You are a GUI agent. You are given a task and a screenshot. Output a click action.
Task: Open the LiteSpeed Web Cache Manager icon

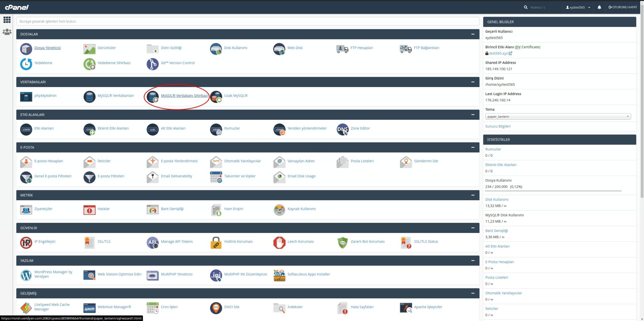(26, 308)
